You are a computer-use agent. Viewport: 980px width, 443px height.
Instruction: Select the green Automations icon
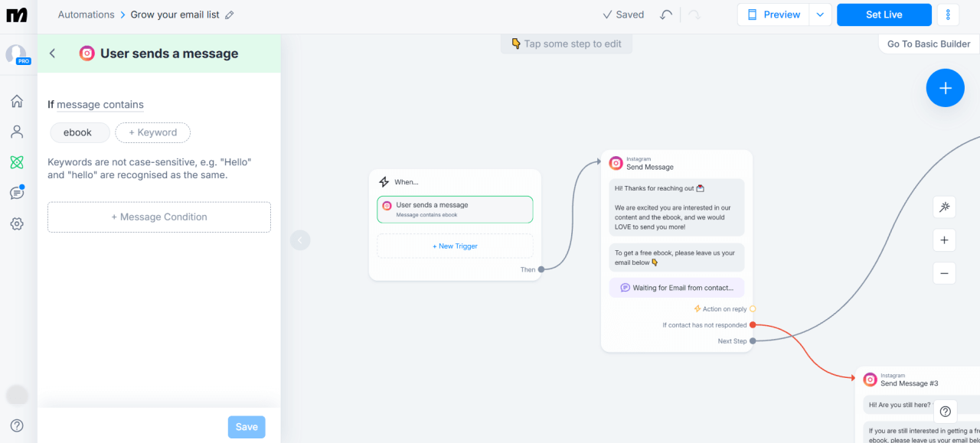(x=17, y=161)
